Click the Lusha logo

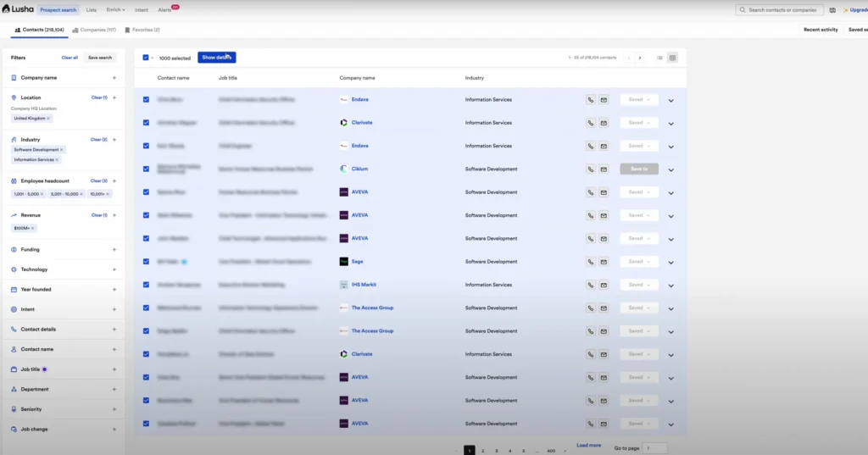(19, 8)
